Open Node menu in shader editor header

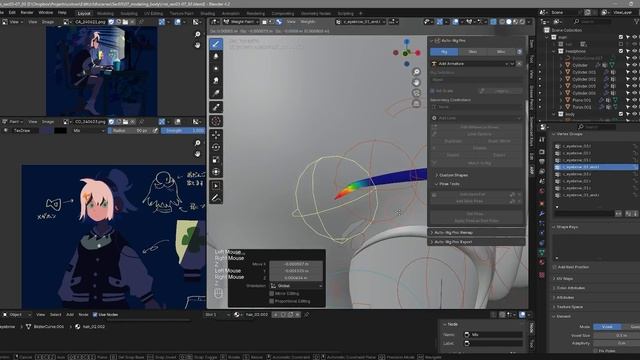coord(83,315)
